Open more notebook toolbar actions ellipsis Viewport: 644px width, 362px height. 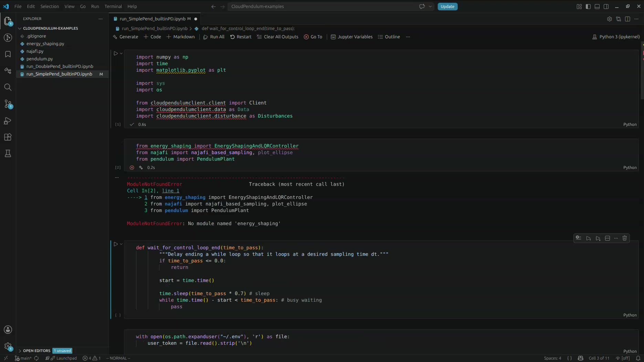coord(408,37)
